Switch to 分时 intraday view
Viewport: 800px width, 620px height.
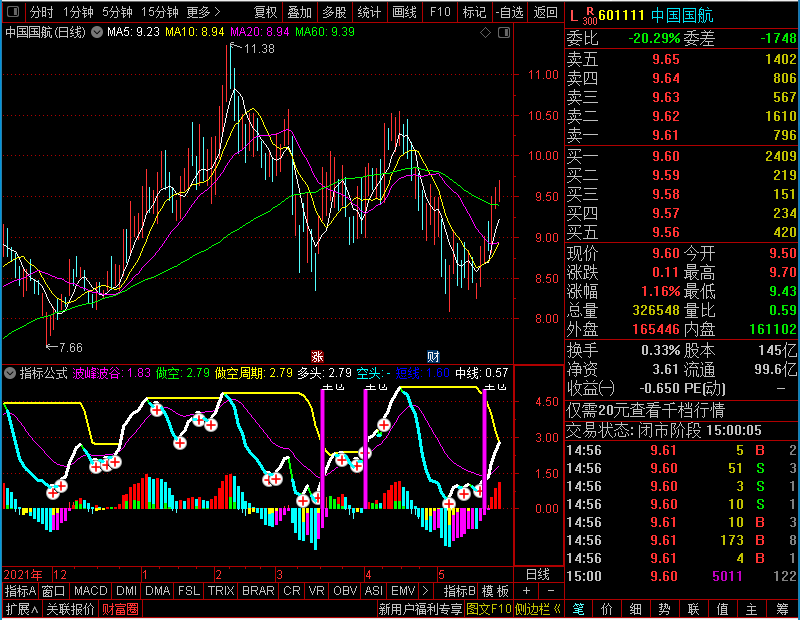41,12
